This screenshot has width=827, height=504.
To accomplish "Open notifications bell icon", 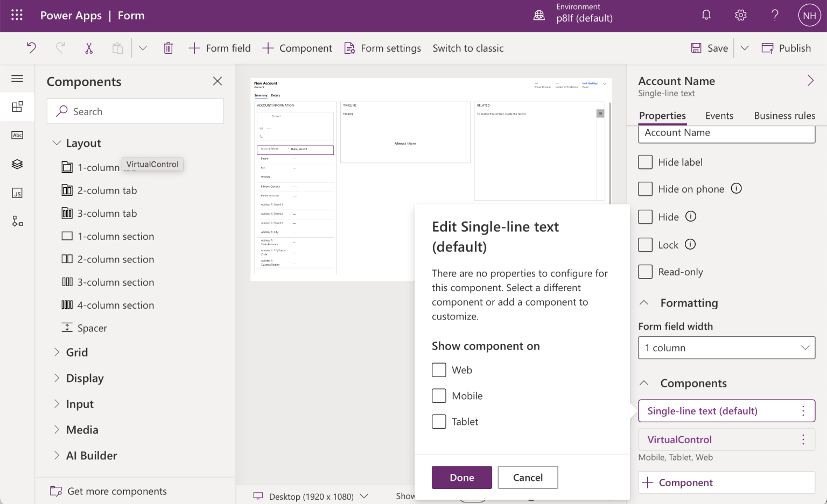I will tap(706, 16).
